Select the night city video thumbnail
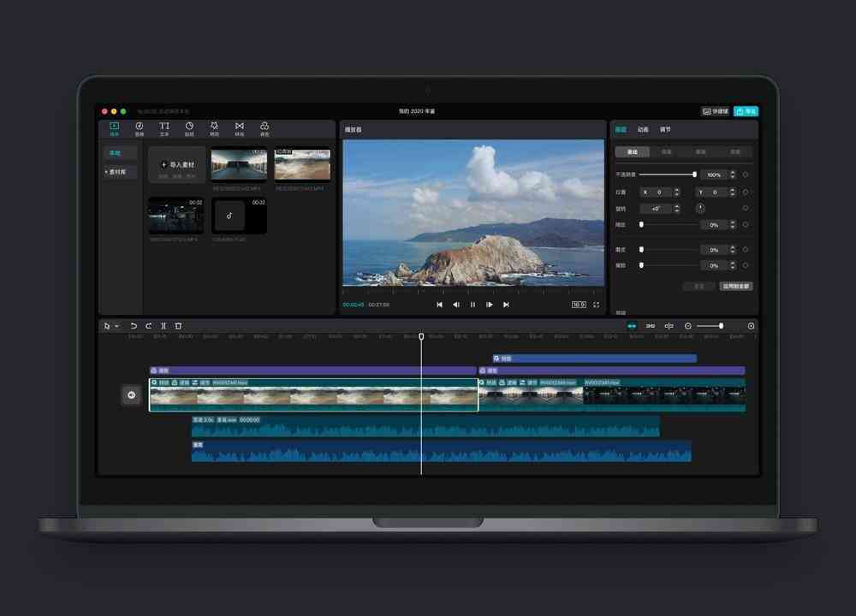This screenshot has width=856, height=616. [x=176, y=216]
